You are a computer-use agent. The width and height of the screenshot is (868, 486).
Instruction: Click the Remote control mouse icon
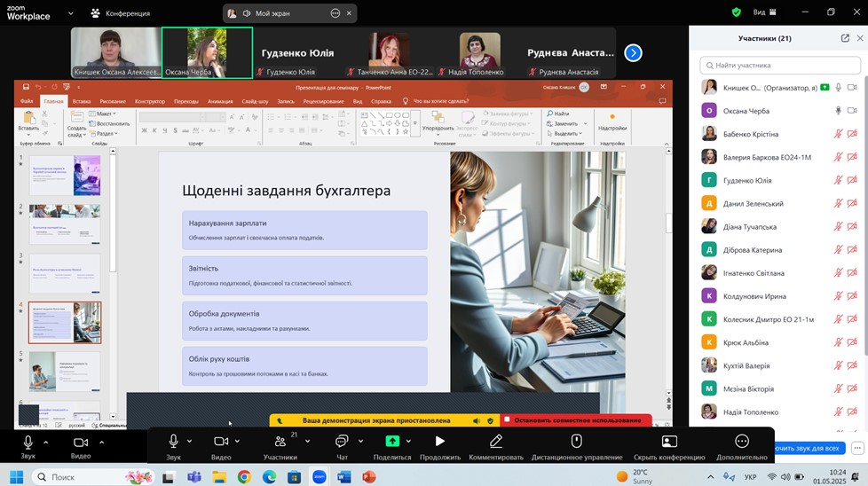[576, 441]
